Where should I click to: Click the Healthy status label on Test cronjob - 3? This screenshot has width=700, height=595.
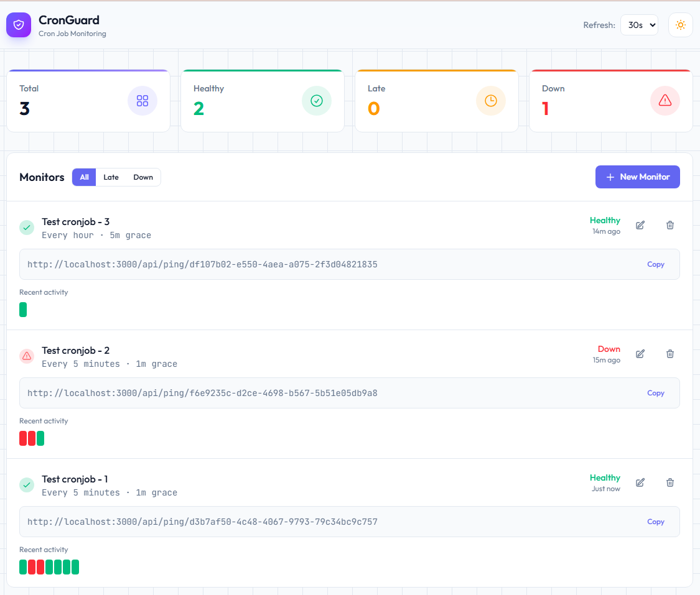click(605, 220)
